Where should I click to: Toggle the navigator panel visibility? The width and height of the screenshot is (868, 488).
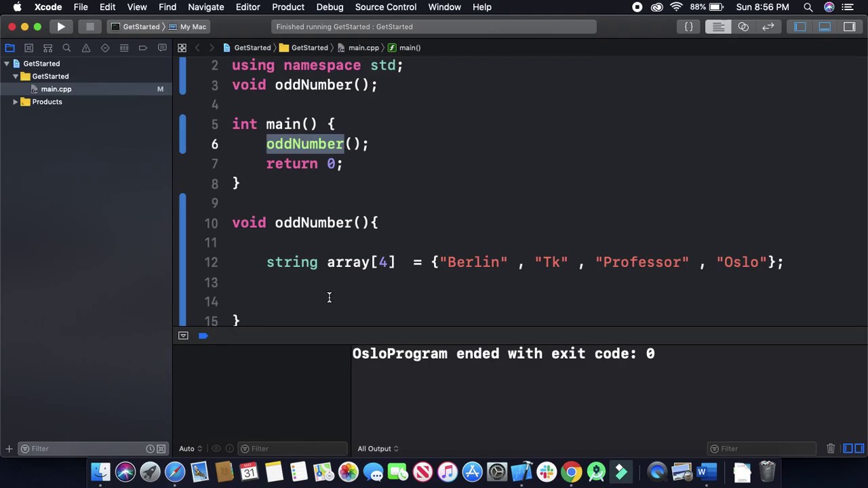[x=800, y=26]
